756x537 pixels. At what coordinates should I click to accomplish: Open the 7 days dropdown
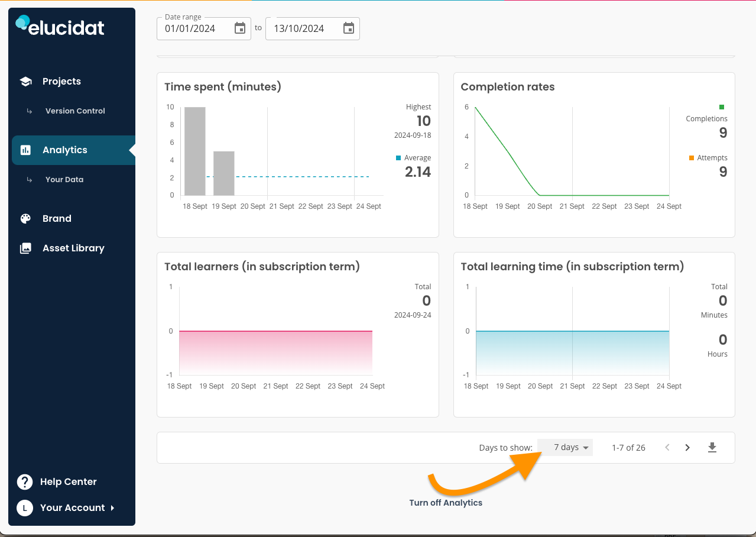[x=566, y=448]
